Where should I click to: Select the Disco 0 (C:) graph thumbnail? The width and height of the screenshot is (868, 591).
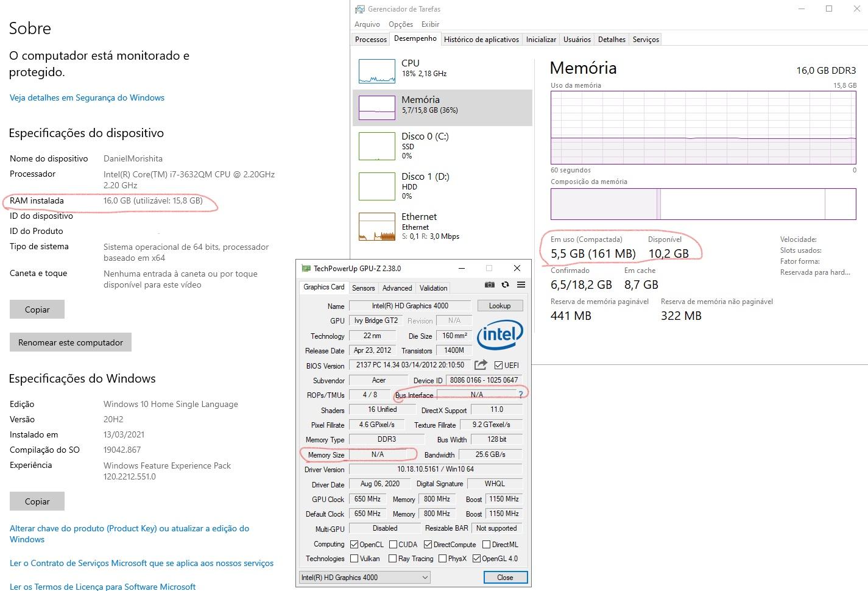[377, 146]
